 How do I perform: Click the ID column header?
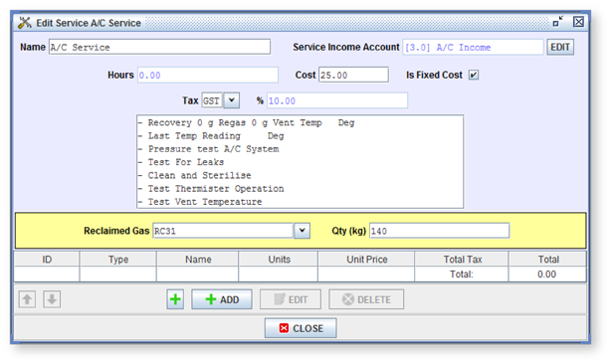coord(47,260)
